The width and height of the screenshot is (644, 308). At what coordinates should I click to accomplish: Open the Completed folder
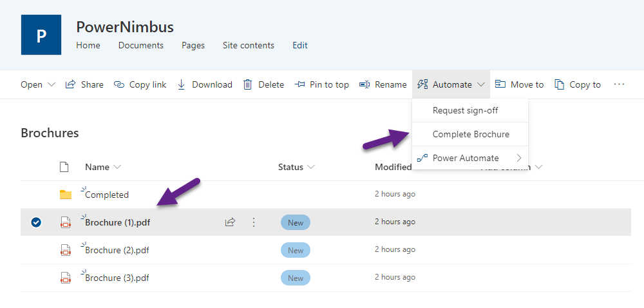107,195
